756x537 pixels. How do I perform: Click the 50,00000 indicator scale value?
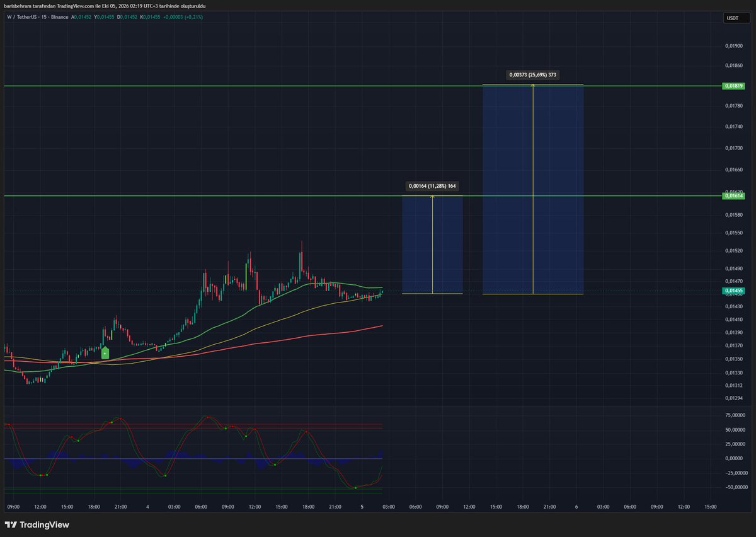click(x=734, y=430)
